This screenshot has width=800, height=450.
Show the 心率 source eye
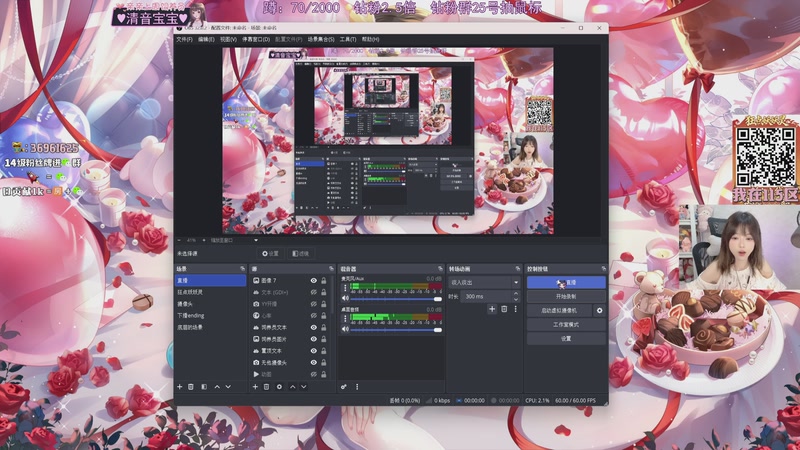(x=314, y=316)
